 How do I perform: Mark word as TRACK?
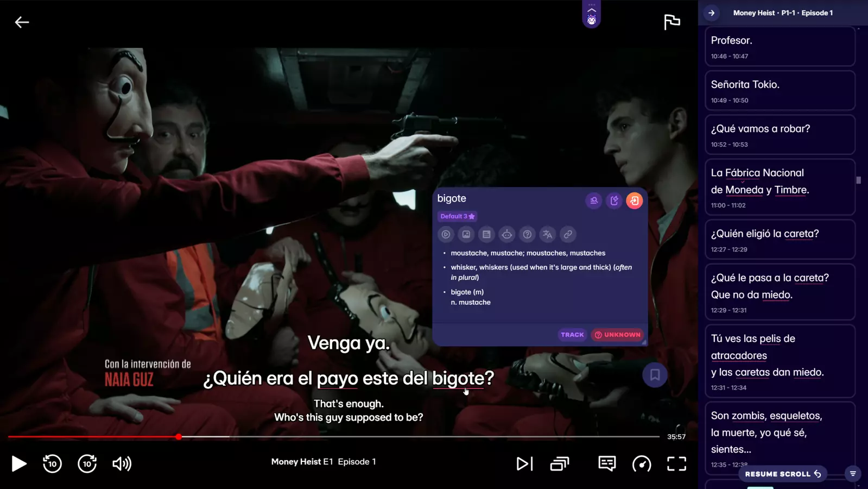coord(572,335)
